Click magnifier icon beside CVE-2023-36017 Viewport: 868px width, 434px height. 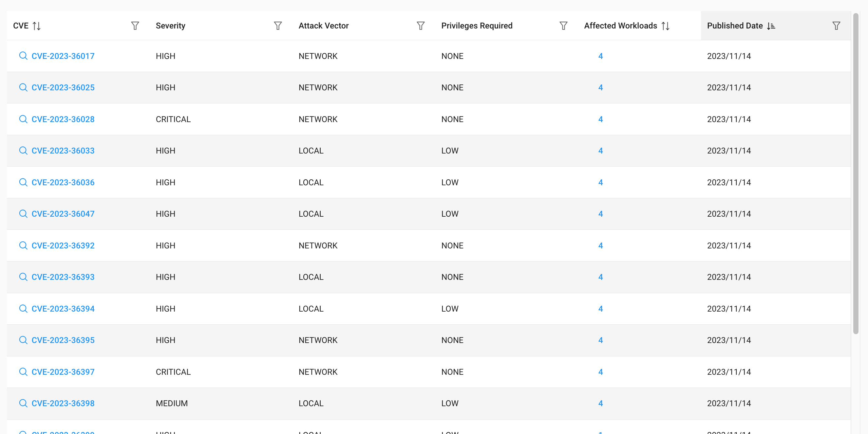(23, 56)
